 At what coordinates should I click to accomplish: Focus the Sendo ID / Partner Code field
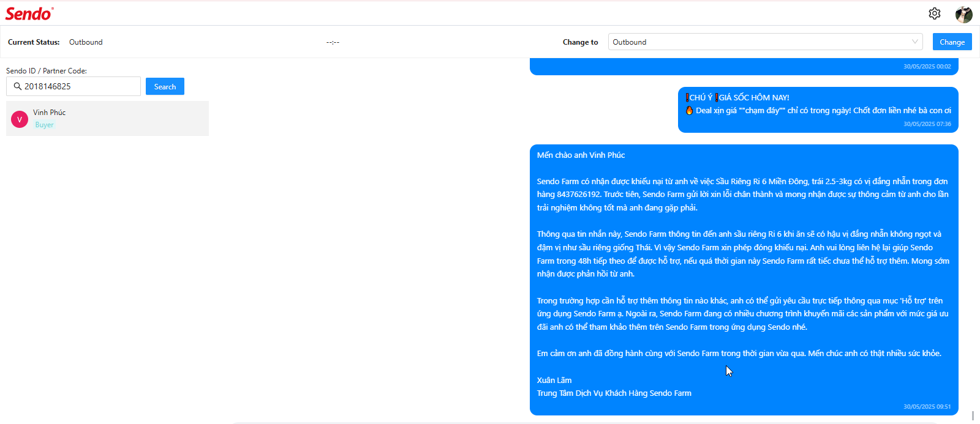pos(73,86)
